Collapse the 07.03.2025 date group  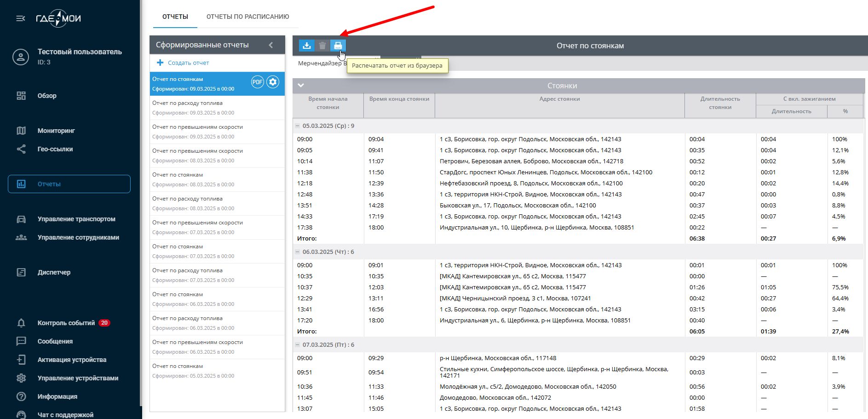pos(298,345)
